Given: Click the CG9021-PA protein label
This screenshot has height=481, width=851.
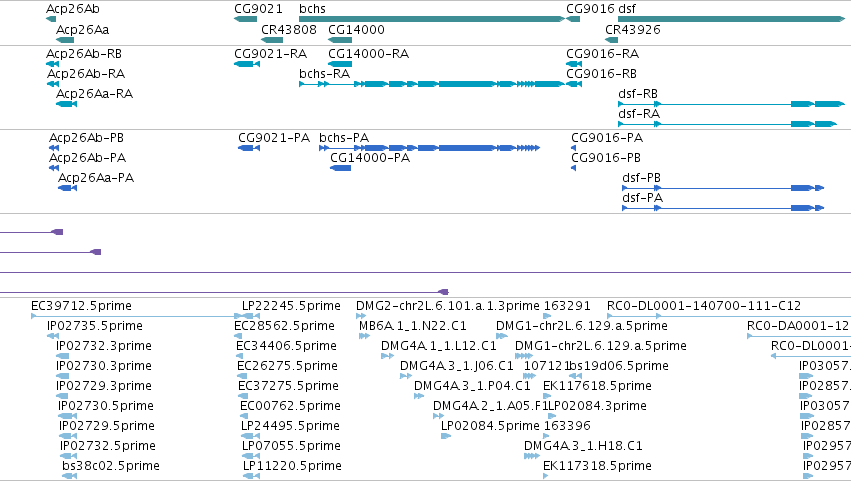Looking at the screenshot, I should pos(274,138).
